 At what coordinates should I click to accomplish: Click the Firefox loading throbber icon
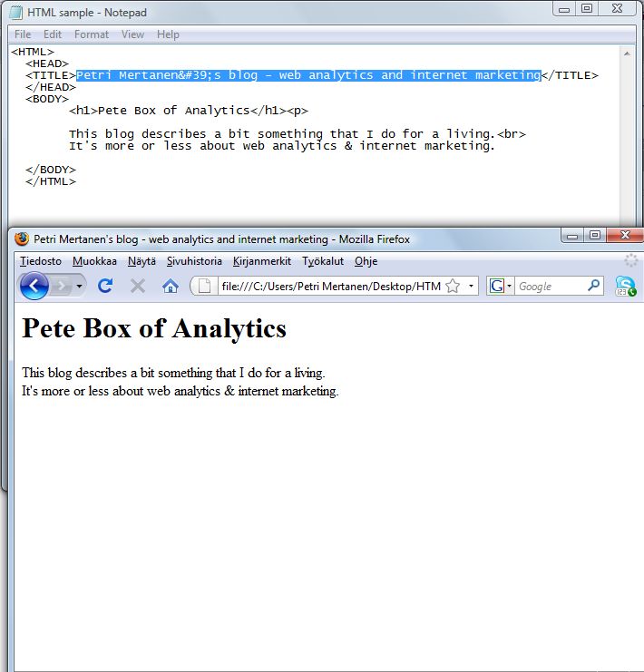click(630, 260)
